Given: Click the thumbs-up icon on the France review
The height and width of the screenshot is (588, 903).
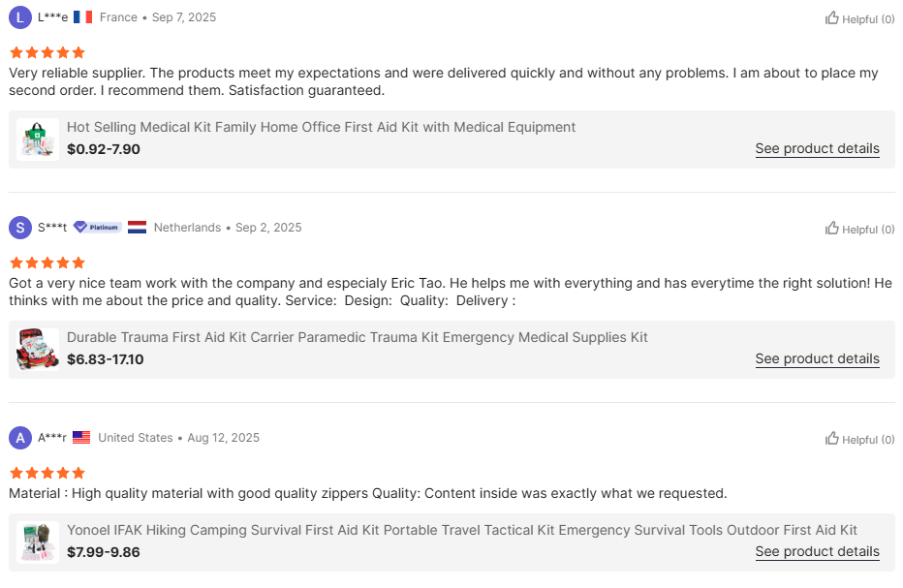Looking at the screenshot, I should (x=832, y=18).
